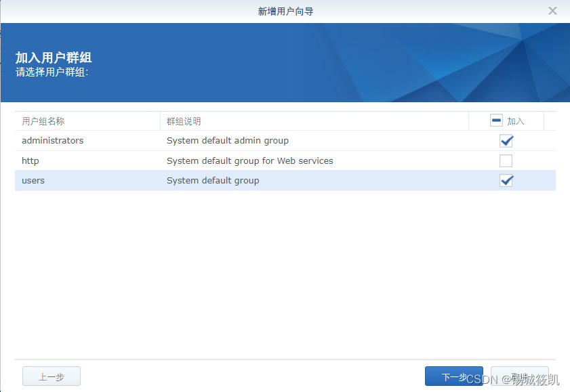Close the 新增用户向导 wizard dialog
This screenshot has width=570, height=392.
click(x=552, y=11)
